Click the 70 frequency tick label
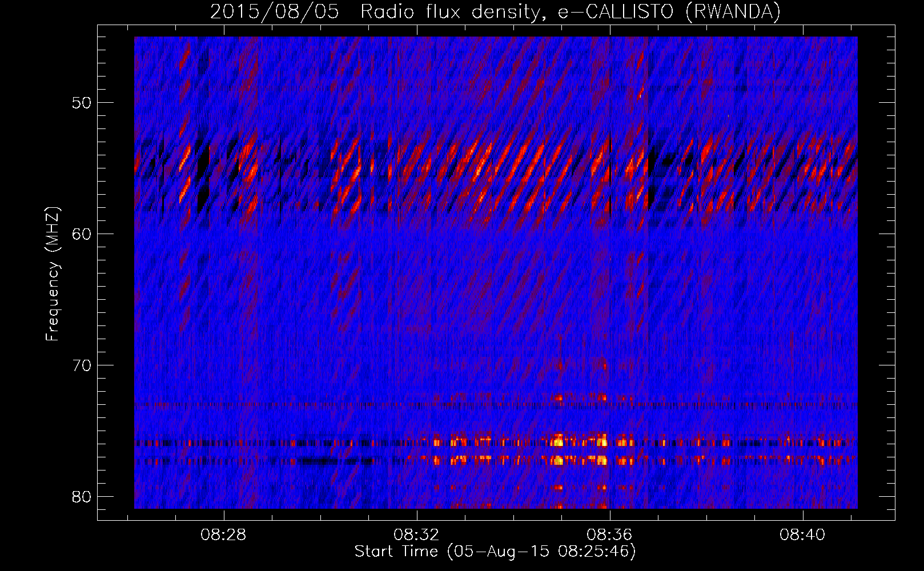Image resolution: width=924 pixels, height=571 pixels. [82, 365]
